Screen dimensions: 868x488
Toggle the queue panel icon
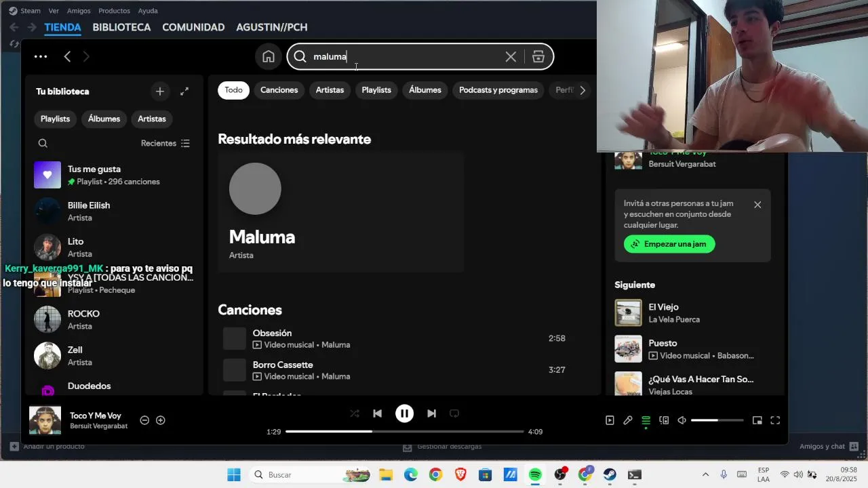point(646,420)
